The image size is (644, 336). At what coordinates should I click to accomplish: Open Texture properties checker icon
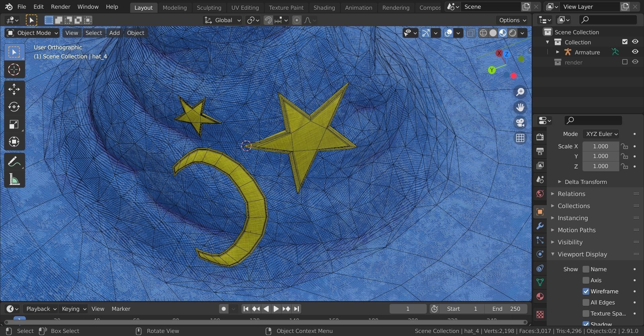(540, 315)
